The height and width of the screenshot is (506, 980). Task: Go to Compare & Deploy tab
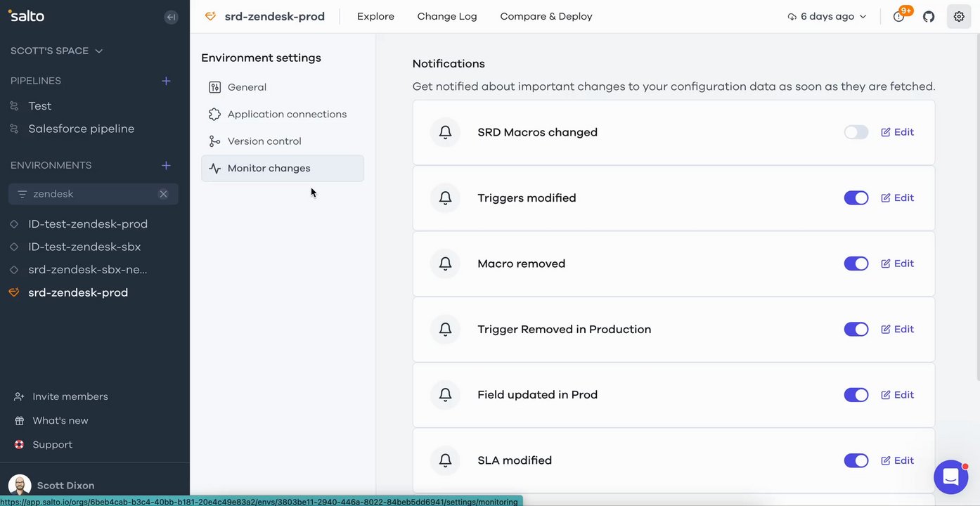pos(546,17)
